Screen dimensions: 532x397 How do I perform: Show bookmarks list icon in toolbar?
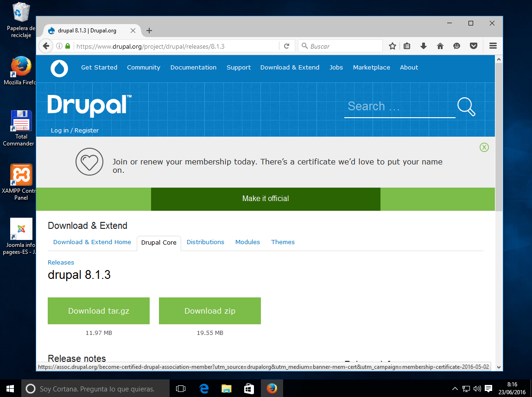407,46
